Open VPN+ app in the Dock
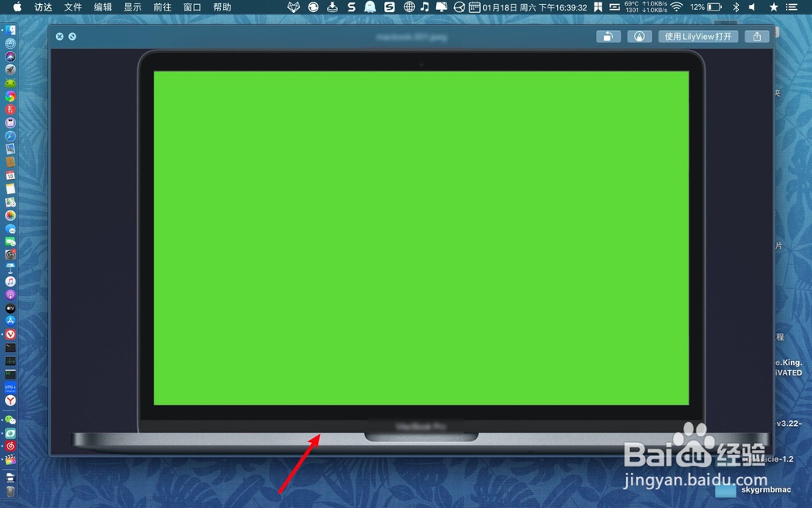Viewport: 812px width, 508px height. pos(11,387)
